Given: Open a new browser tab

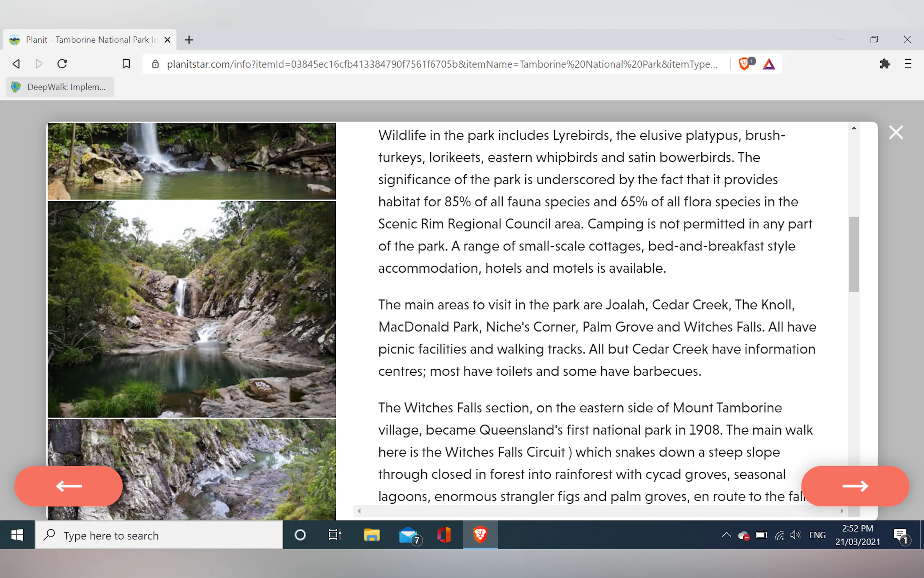Looking at the screenshot, I should (x=189, y=40).
